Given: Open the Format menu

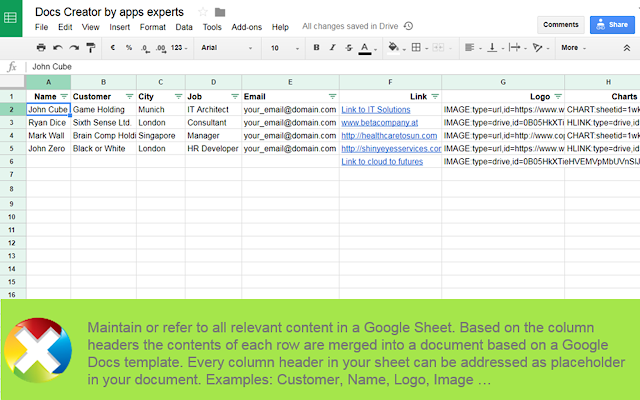Looking at the screenshot, I should click(153, 27).
